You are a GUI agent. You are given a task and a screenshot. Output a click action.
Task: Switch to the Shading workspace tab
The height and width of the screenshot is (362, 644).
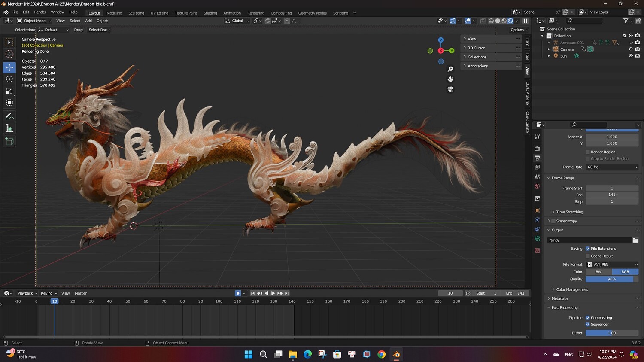click(x=210, y=13)
